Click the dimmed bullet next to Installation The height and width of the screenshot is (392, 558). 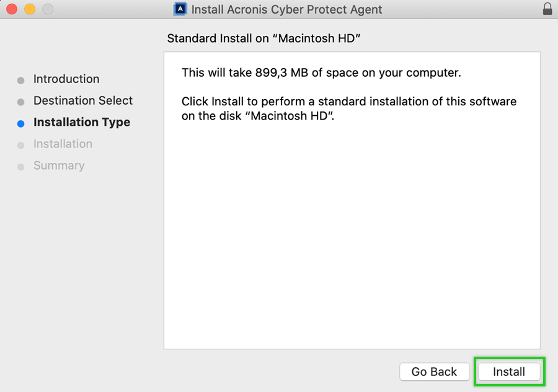point(20,145)
